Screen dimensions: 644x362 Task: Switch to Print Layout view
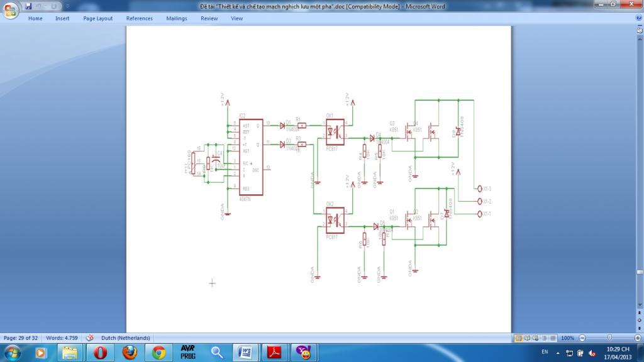point(519,337)
